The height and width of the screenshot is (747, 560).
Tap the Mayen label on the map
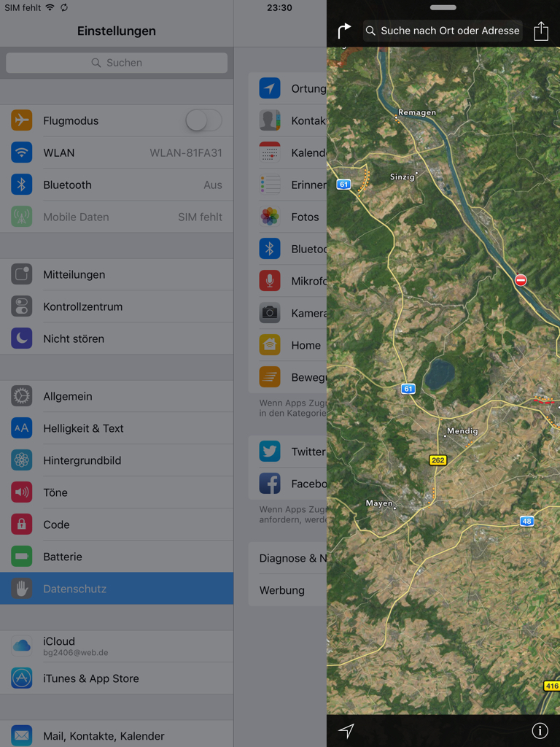pos(379,503)
